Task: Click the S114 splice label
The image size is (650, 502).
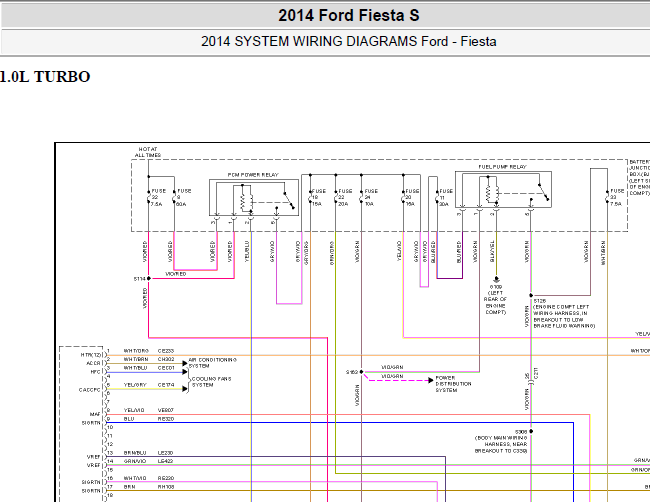Action: coord(139,279)
